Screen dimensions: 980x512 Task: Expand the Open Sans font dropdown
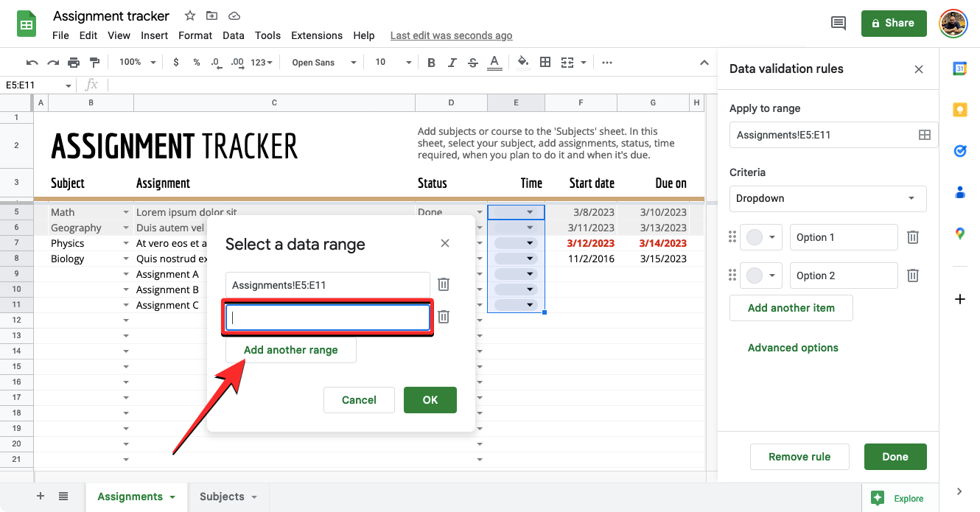[x=323, y=63]
